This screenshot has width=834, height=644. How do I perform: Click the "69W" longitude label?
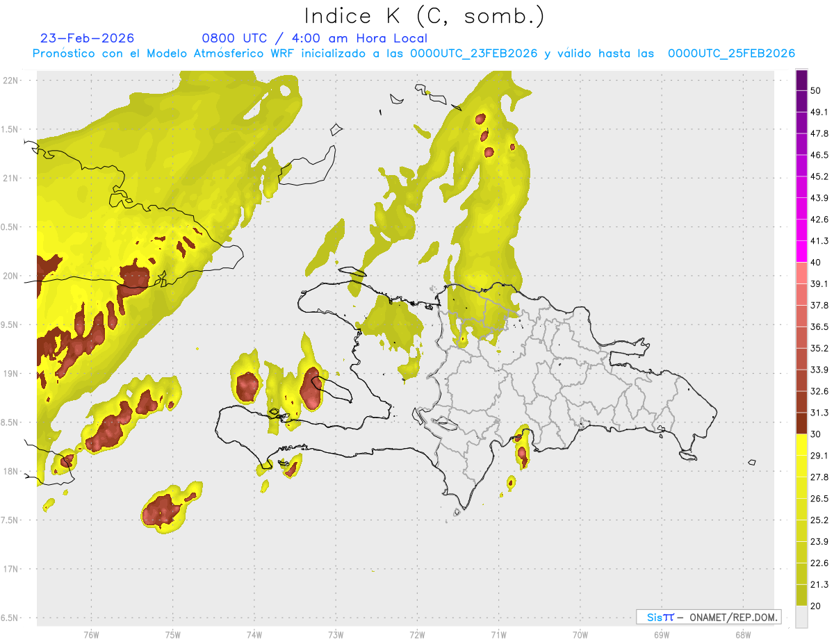click(662, 634)
